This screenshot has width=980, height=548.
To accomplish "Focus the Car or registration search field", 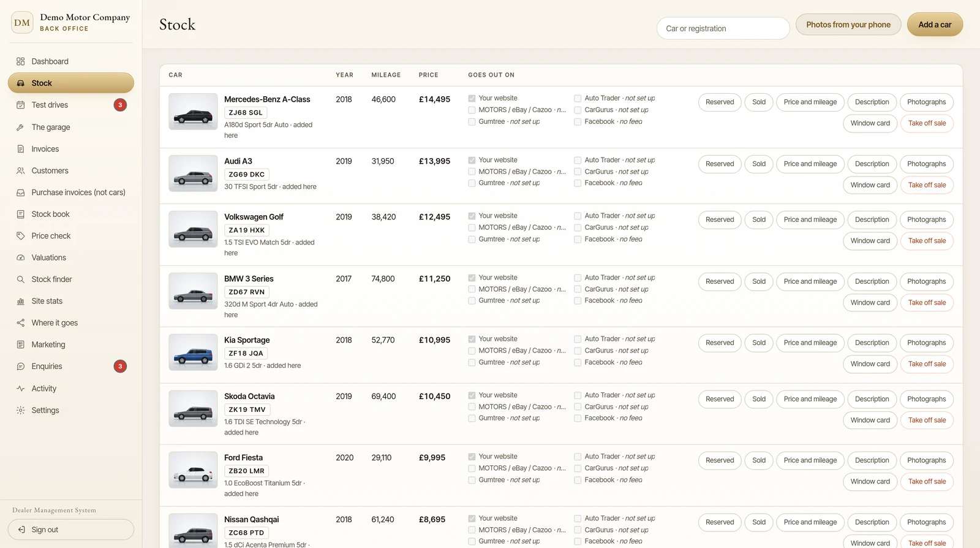I will click(x=723, y=29).
